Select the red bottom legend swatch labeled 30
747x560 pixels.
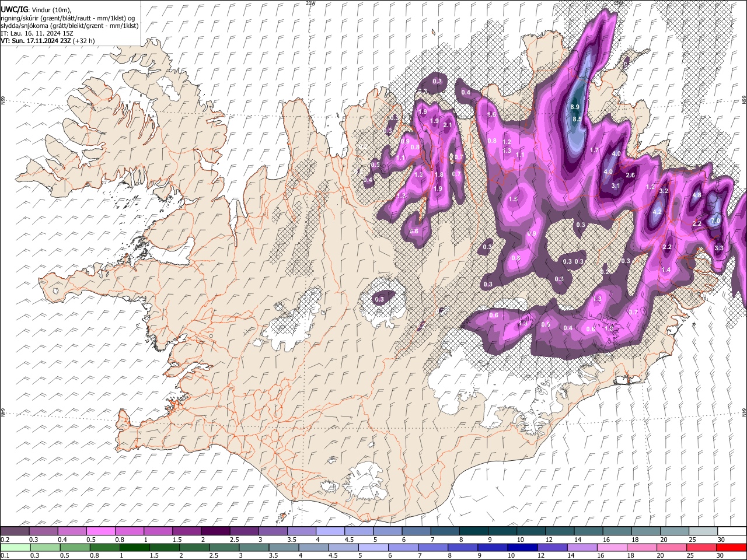click(731, 547)
